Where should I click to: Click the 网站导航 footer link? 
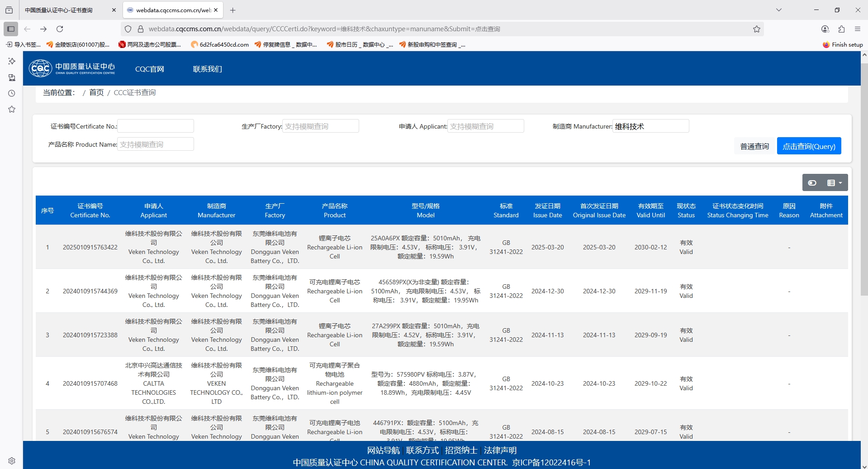(384, 450)
